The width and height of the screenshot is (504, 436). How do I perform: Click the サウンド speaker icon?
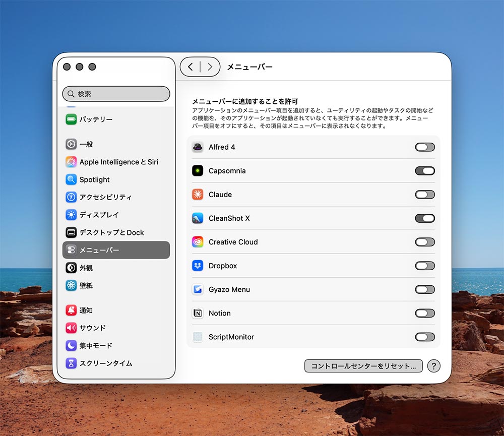point(71,328)
